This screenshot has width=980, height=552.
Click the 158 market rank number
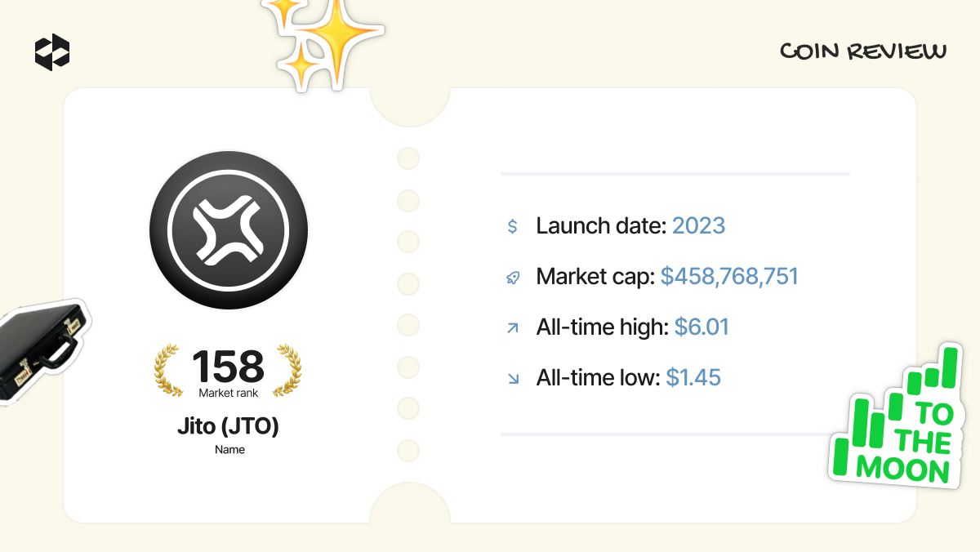pyautogui.click(x=229, y=366)
